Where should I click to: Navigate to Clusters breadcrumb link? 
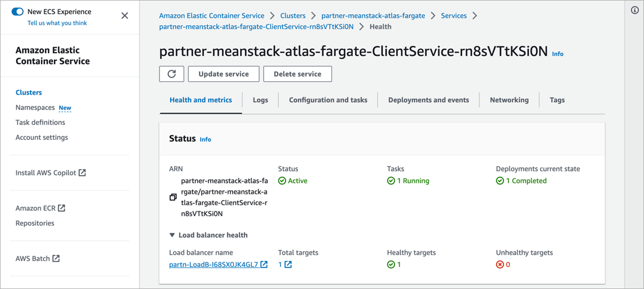[293, 16]
